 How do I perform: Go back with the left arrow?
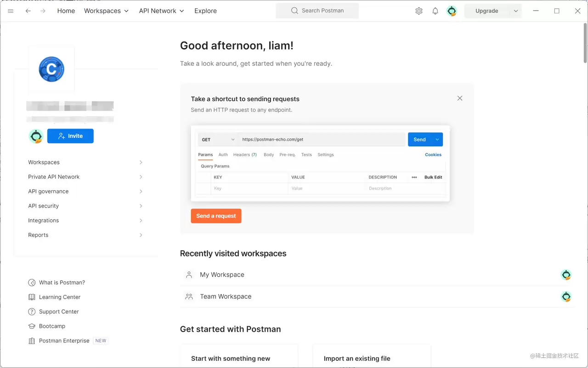click(28, 11)
